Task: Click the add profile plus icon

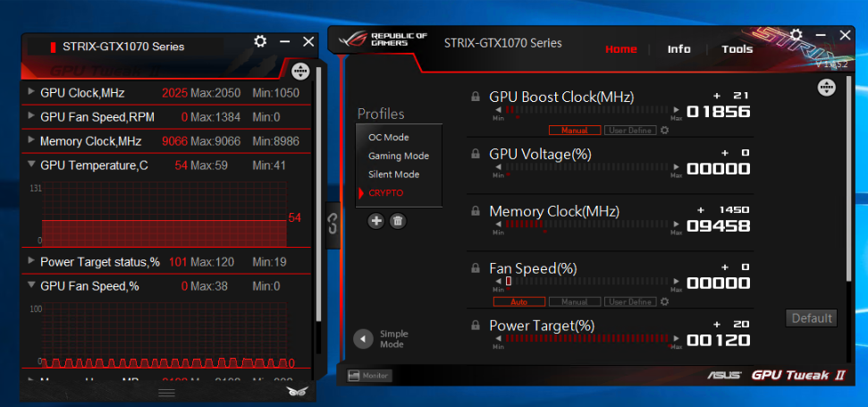Action: pos(376,220)
